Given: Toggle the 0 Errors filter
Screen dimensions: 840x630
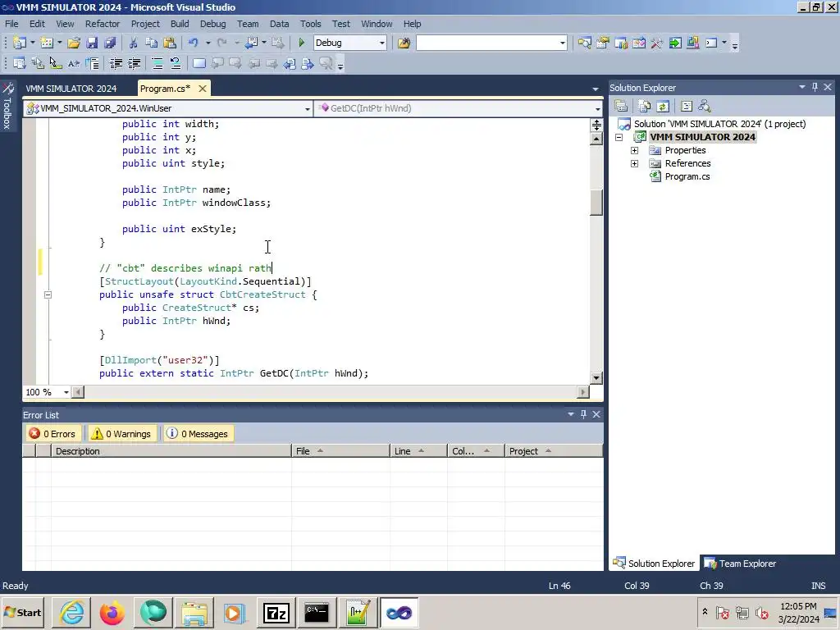Looking at the screenshot, I should click(52, 434).
